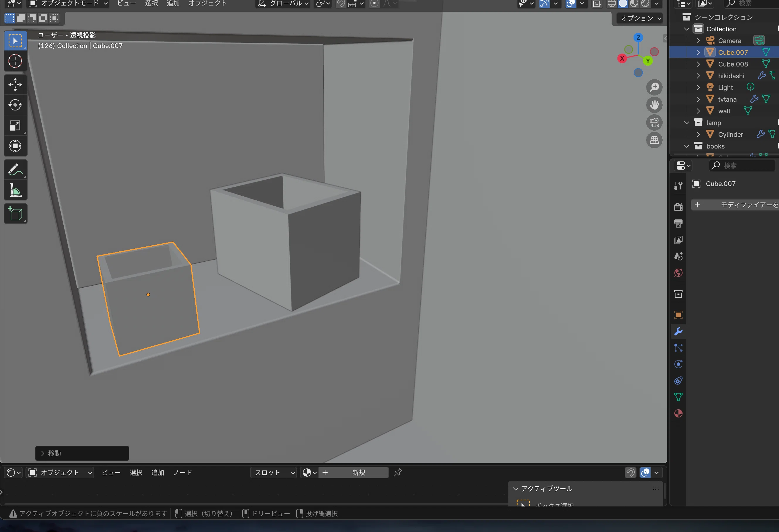
Task: Activate the 3D cursor tool
Action: click(x=16, y=61)
